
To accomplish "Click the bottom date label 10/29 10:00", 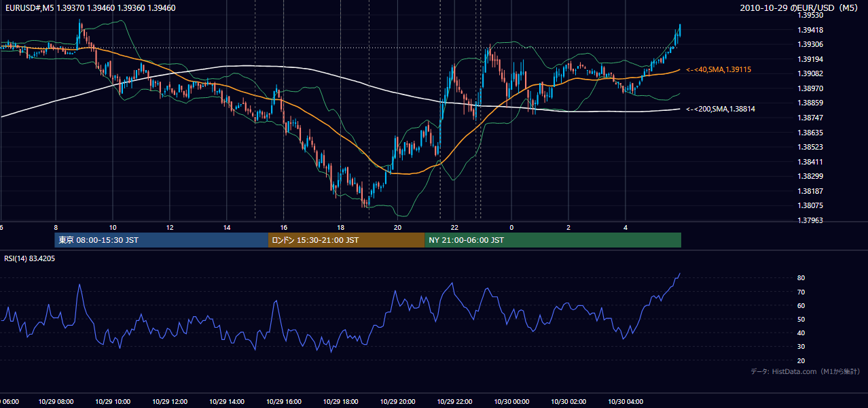I will tap(111, 402).
